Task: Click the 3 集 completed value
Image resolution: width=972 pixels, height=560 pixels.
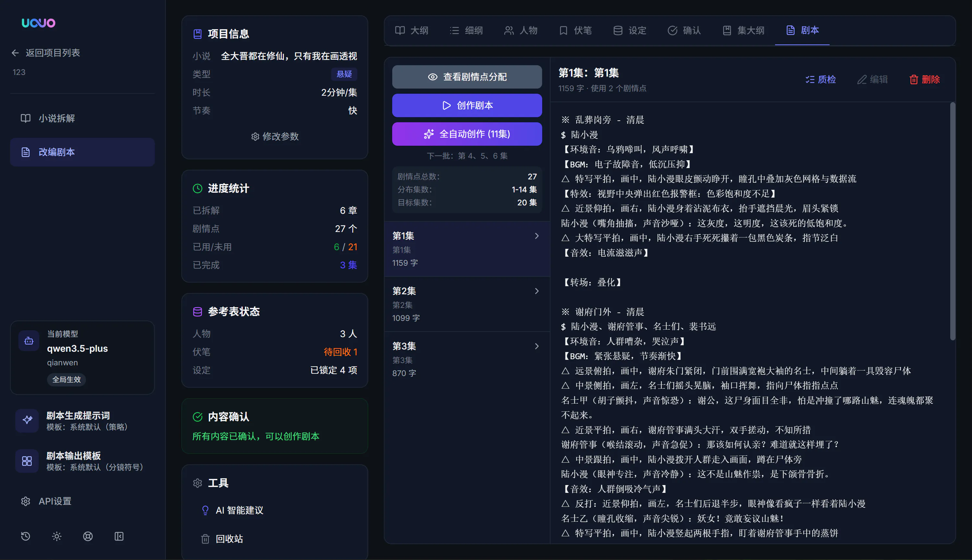Action: 348,265
